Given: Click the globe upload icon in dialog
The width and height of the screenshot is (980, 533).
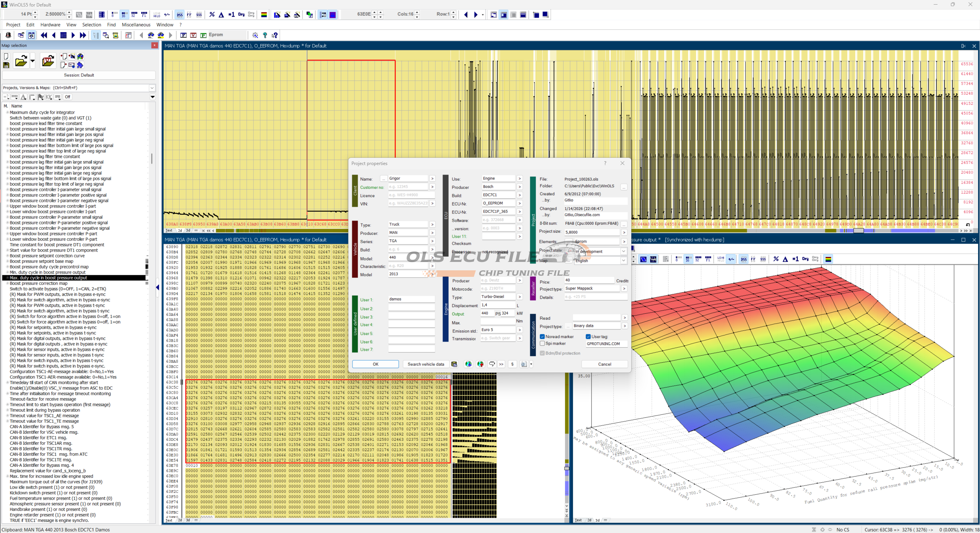Looking at the screenshot, I should click(480, 364).
